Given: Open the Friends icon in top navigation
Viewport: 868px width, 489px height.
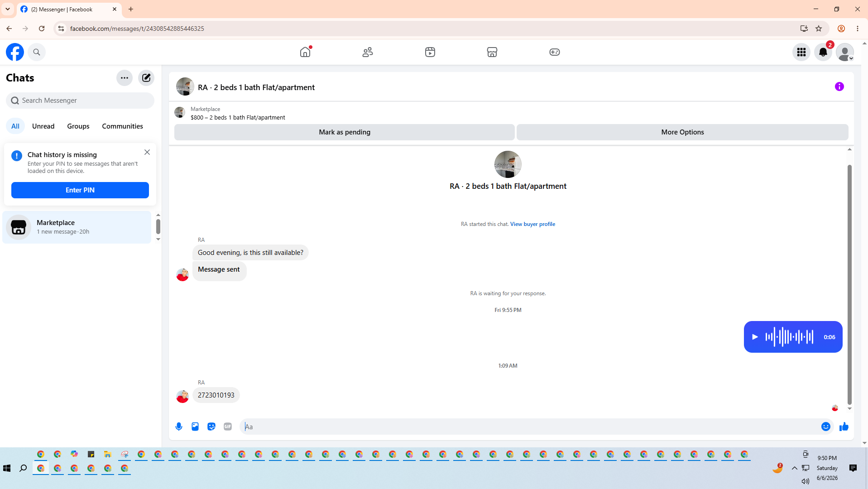Looking at the screenshot, I should coord(368,52).
